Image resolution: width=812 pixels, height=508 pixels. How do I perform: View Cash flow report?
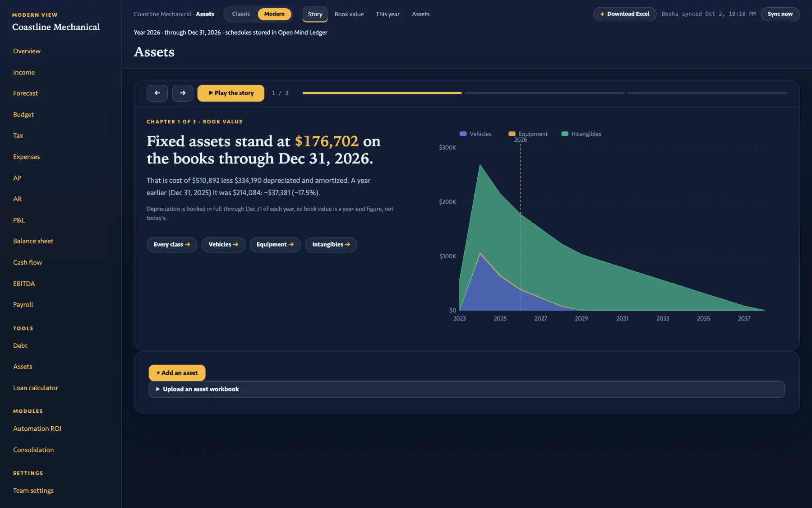click(x=28, y=263)
